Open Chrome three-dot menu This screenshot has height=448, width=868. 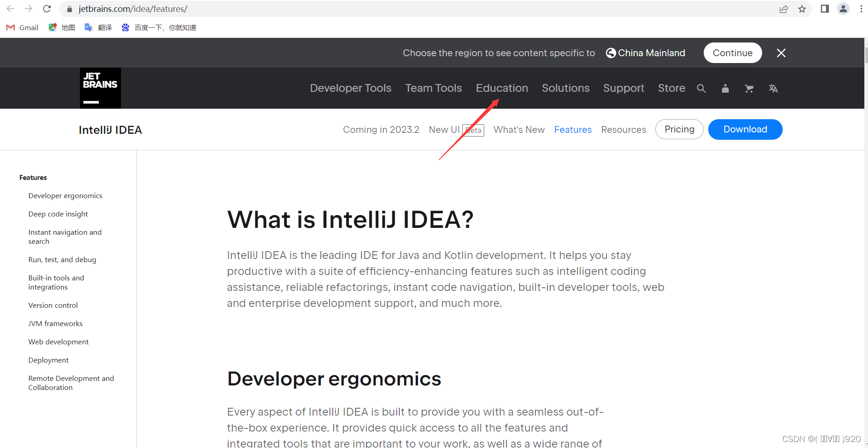(861, 9)
